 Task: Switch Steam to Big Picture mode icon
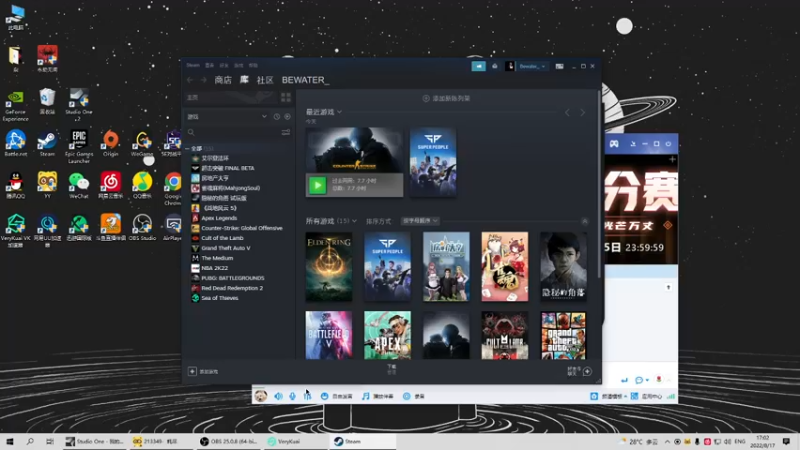559,66
